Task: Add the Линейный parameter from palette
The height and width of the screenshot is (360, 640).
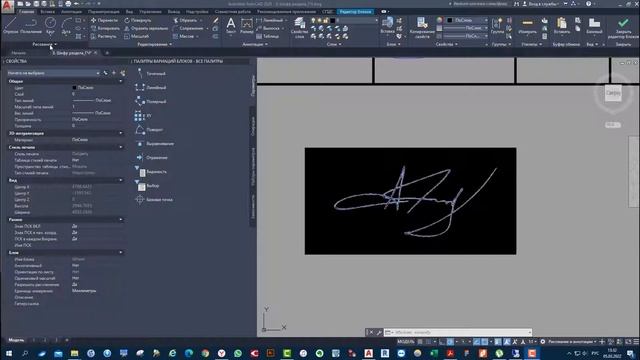Action: [x=151, y=87]
